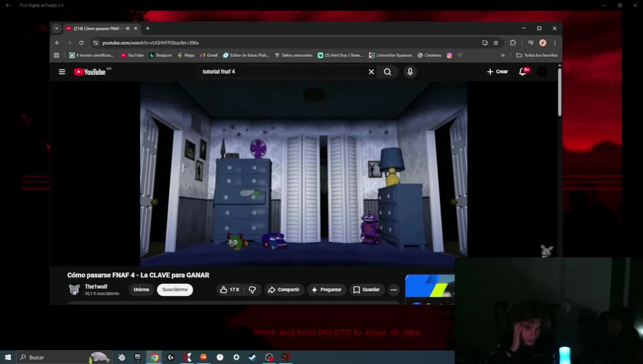The height and width of the screenshot is (364, 643).
Task: Mute the tab via speaker icon
Action: [127, 28]
